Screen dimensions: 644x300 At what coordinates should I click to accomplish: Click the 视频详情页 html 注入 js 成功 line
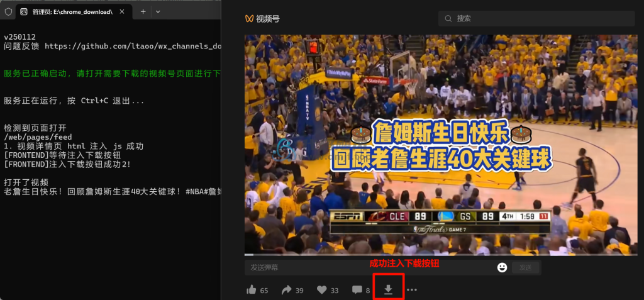click(x=74, y=147)
